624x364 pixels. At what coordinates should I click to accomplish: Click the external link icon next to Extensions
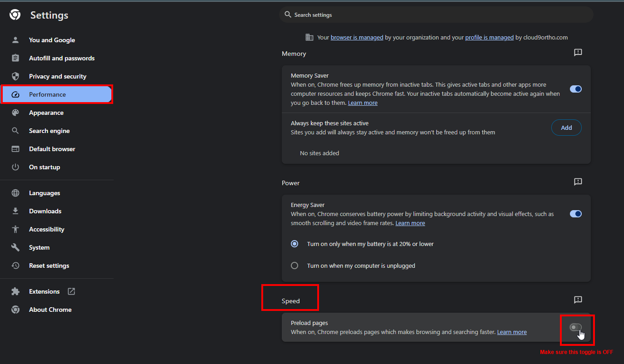[71, 291]
